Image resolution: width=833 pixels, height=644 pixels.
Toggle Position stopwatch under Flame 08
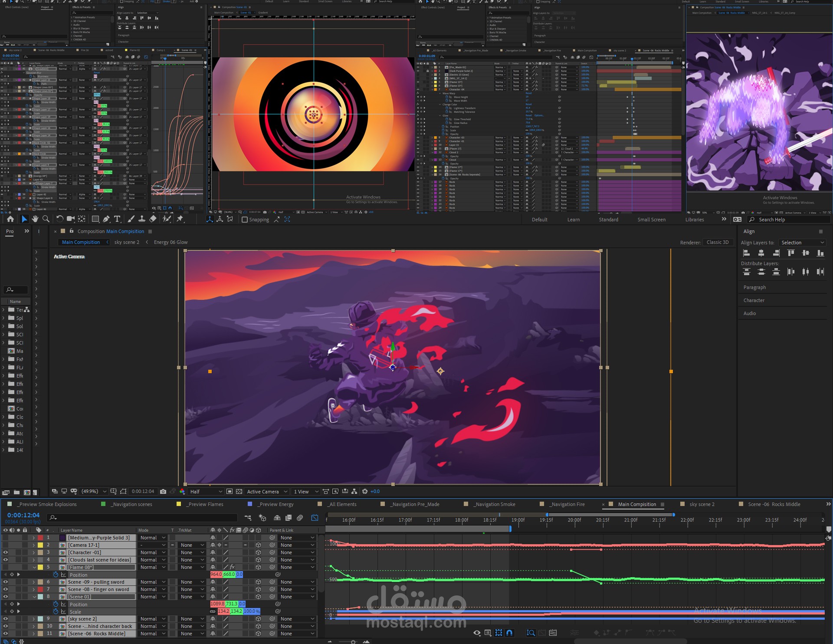click(x=56, y=575)
